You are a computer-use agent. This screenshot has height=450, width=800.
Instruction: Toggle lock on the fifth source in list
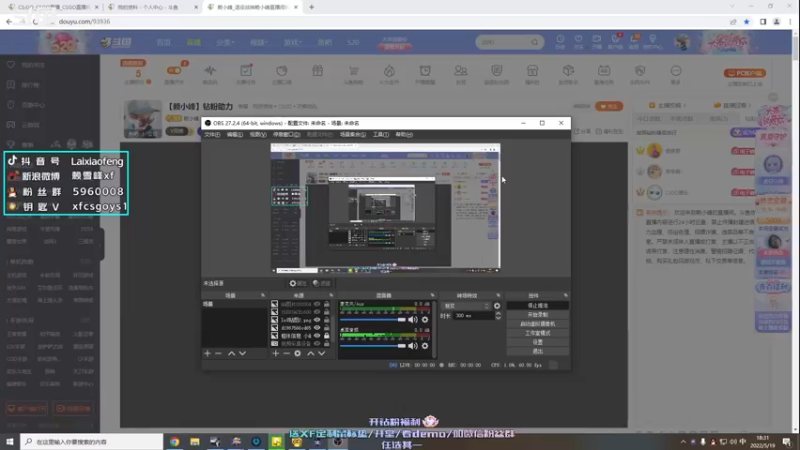click(x=327, y=336)
